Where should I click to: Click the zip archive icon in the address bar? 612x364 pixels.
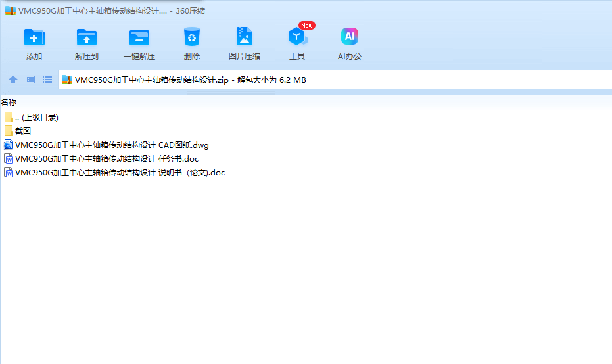67,80
